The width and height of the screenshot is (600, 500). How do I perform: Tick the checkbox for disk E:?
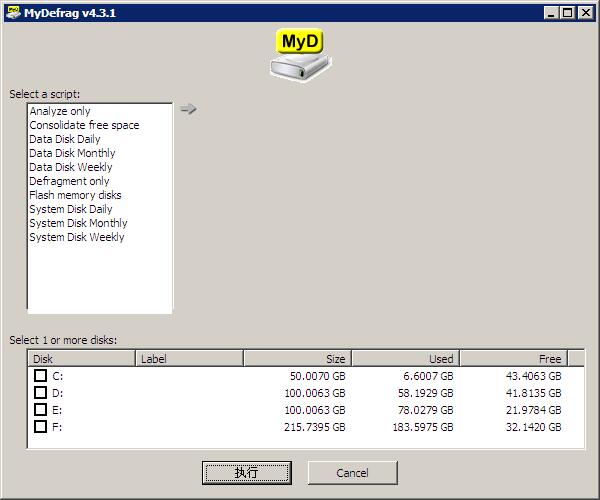(41, 409)
